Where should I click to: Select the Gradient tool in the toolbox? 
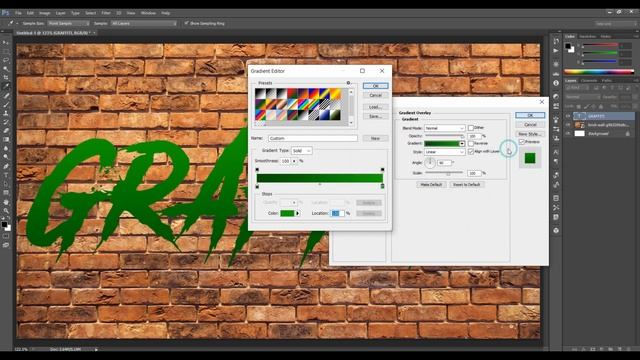[x=6, y=140]
